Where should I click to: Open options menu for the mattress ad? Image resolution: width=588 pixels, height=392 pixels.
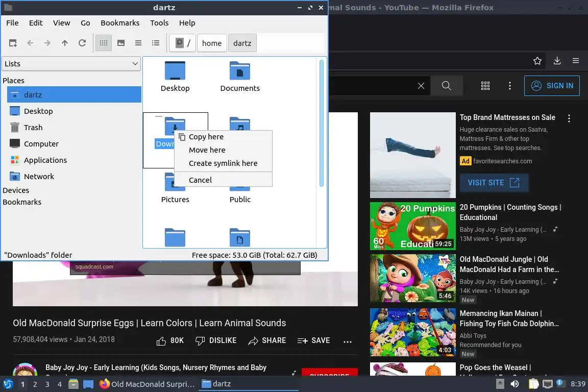(x=569, y=118)
